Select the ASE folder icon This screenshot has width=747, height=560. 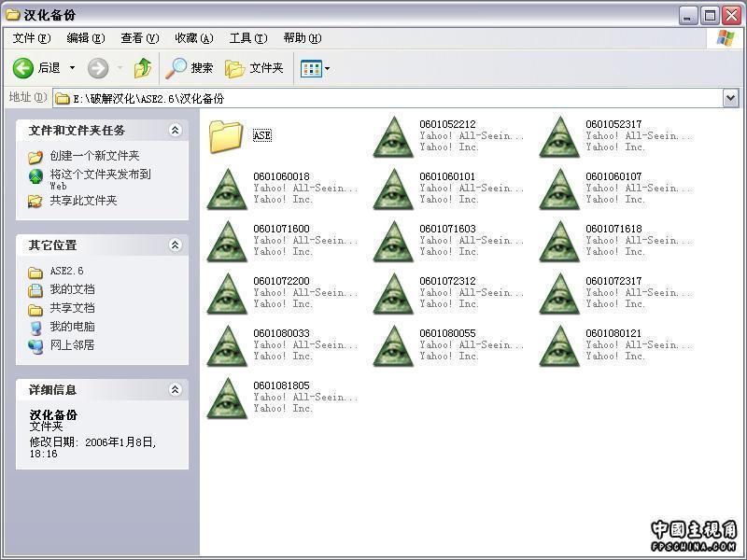(x=226, y=136)
